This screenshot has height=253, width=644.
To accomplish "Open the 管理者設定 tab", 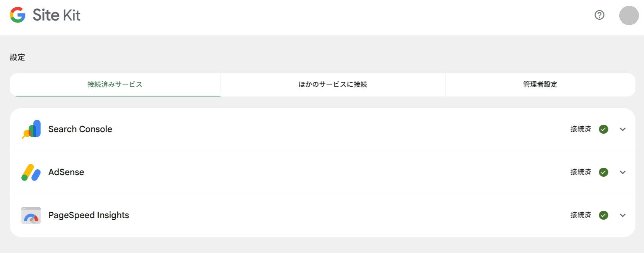I will point(540,84).
